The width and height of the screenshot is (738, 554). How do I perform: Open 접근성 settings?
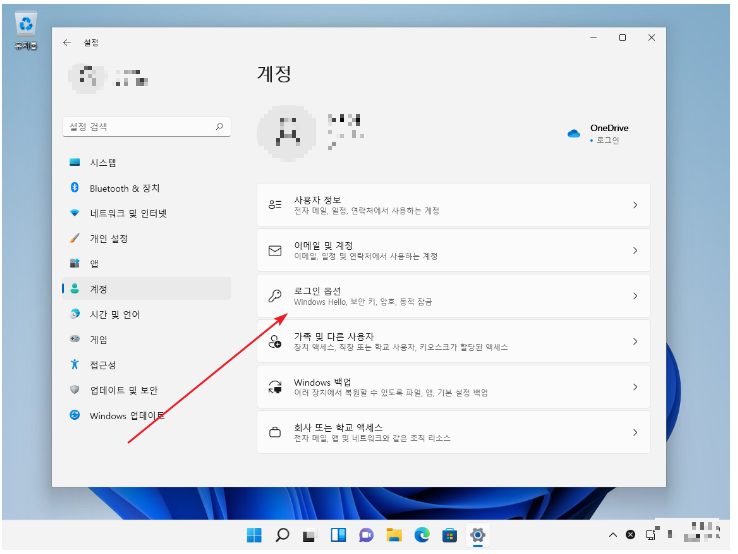pos(146,365)
